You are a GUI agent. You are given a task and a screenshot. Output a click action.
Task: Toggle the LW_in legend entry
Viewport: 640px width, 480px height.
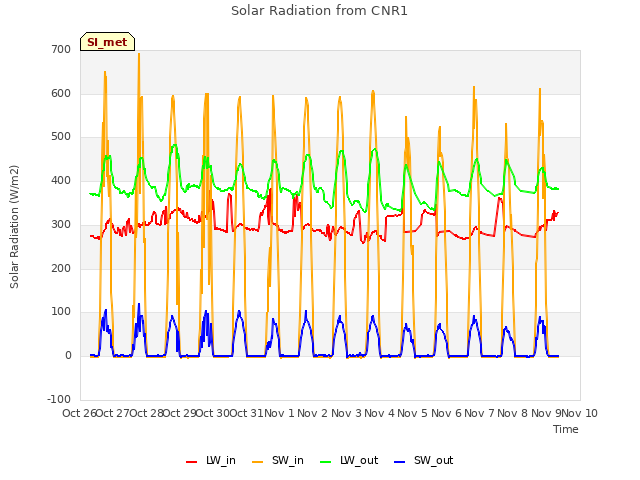(x=211, y=460)
